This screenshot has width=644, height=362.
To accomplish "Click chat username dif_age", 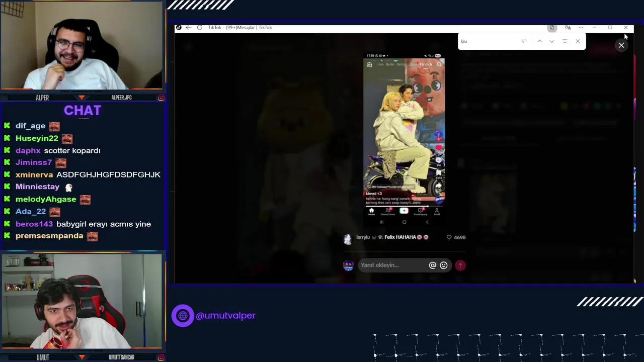I will [30, 126].
